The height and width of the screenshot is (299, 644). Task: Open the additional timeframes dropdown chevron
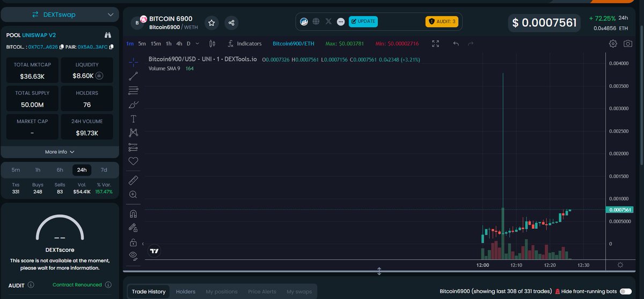pyautogui.click(x=197, y=43)
